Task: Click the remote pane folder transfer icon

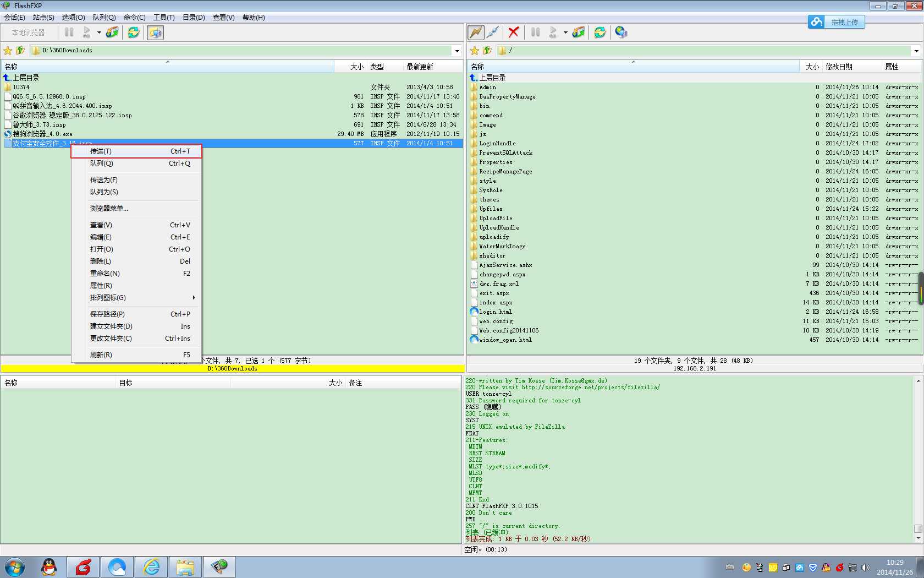Action: tap(579, 32)
